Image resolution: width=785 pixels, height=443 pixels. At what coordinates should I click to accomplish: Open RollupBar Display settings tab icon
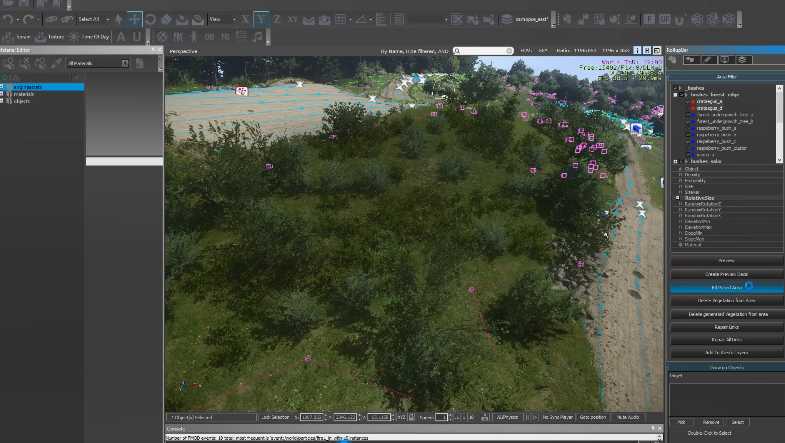point(724,60)
